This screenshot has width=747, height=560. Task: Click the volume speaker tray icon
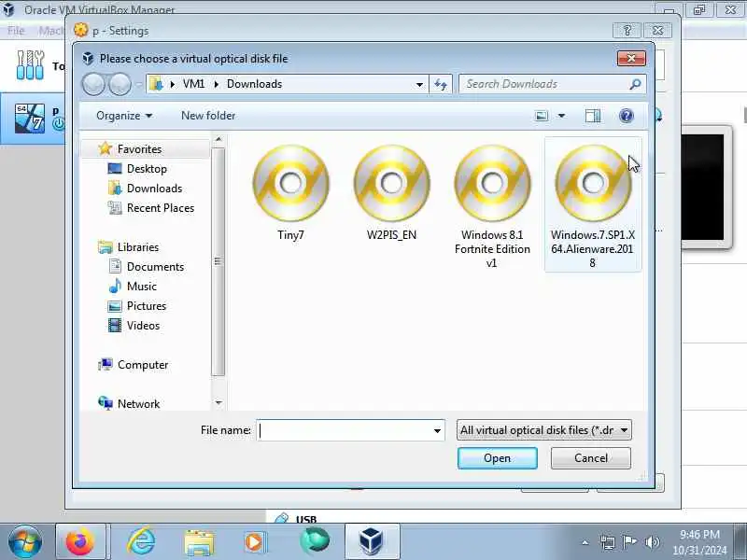coord(652,542)
